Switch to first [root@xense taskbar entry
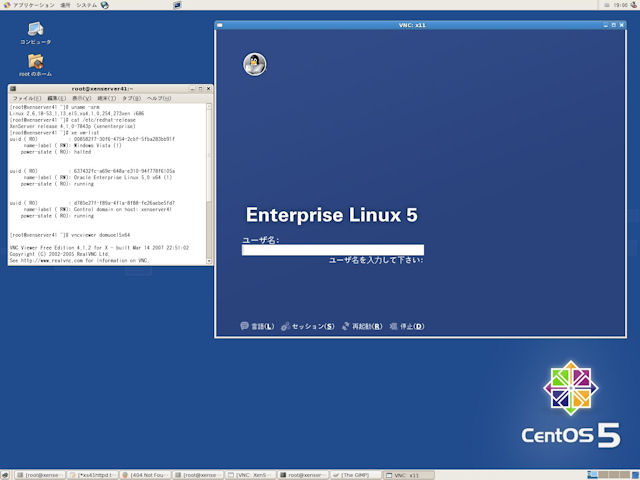Screen dimensions: 640x480 coord(40,475)
